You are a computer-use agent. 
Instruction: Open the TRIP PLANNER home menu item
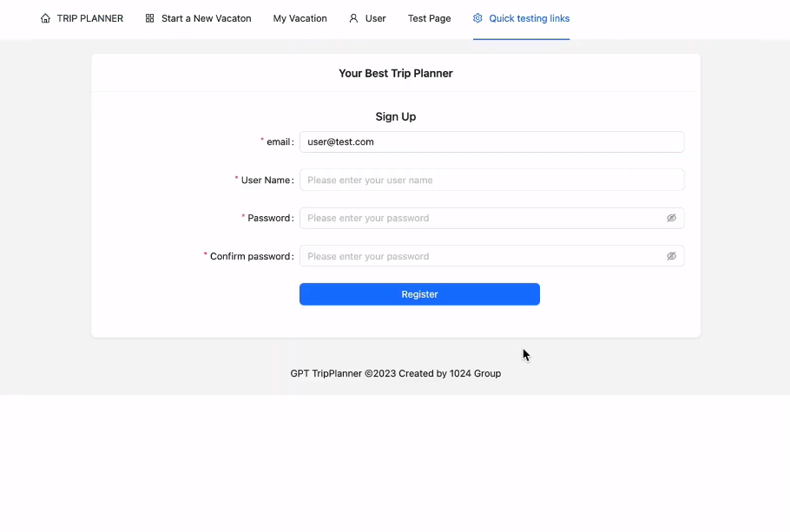click(89, 18)
